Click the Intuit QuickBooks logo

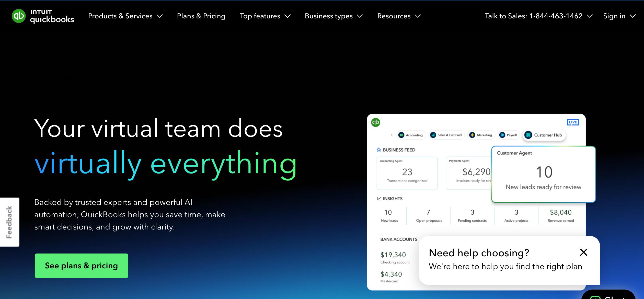pyautogui.click(x=43, y=16)
